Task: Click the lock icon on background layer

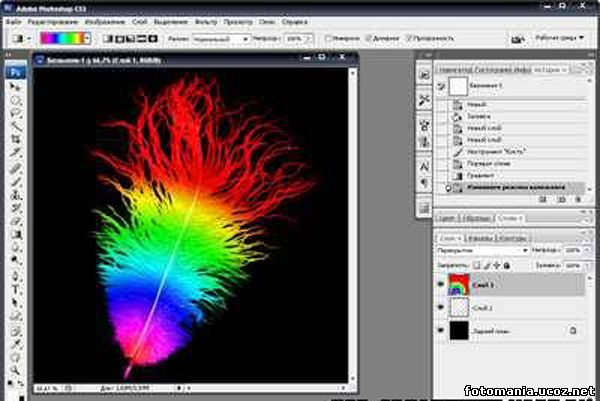Action: (x=574, y=329)
